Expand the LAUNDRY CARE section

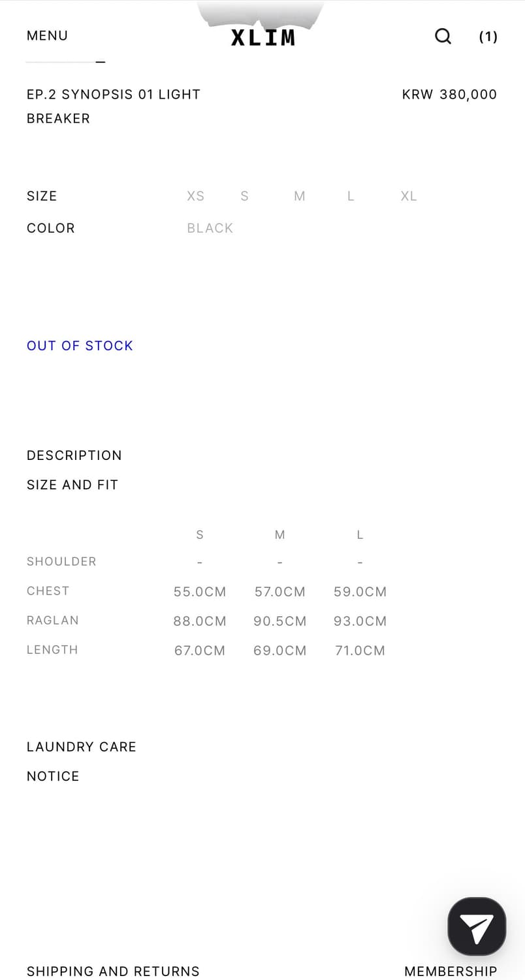coord(81,747)
